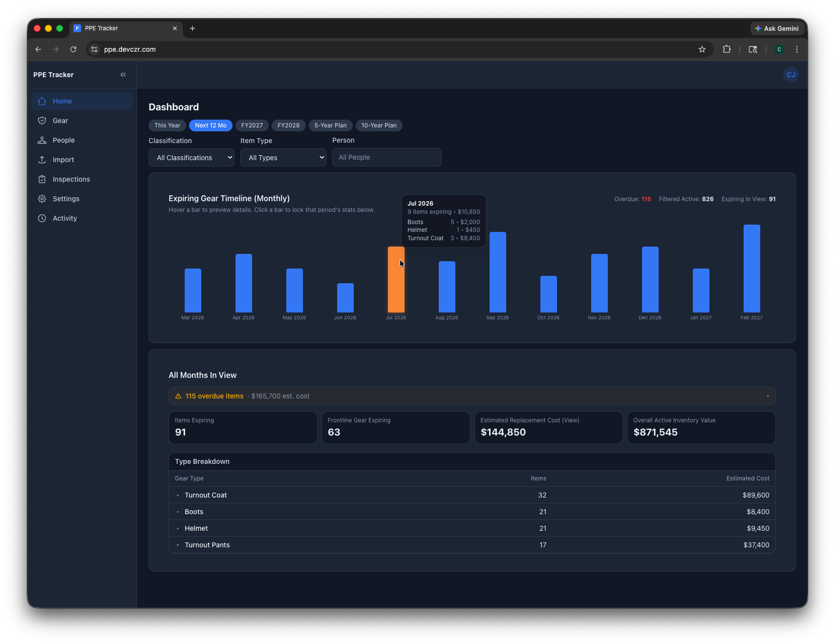Viewport: 835px width, 644px height.
Task: Select the This Year filter pill
Action: tap(167, 125)
